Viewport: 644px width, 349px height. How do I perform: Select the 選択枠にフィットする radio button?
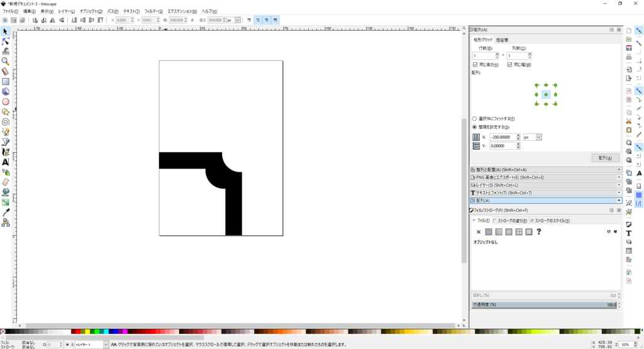pyautogui.click(x=474, y=119)
